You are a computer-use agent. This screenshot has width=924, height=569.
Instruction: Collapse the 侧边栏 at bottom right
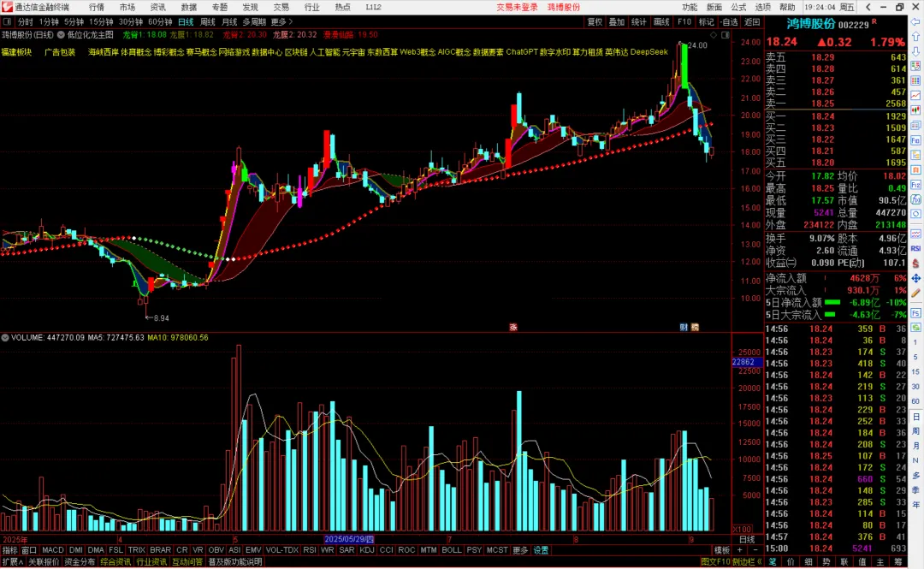click(x=747, y=562)
